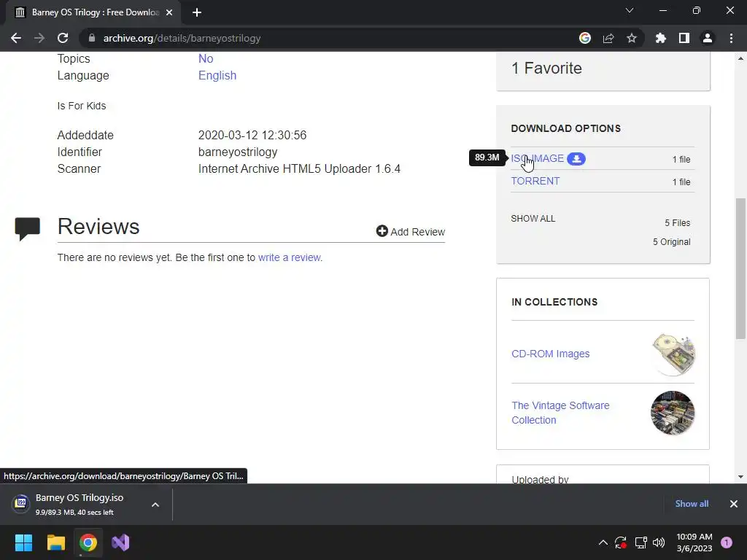Viewport: 747px width, 560px height.
Task: Open the Chrome three-dot menu
Action: click(731, 38)
